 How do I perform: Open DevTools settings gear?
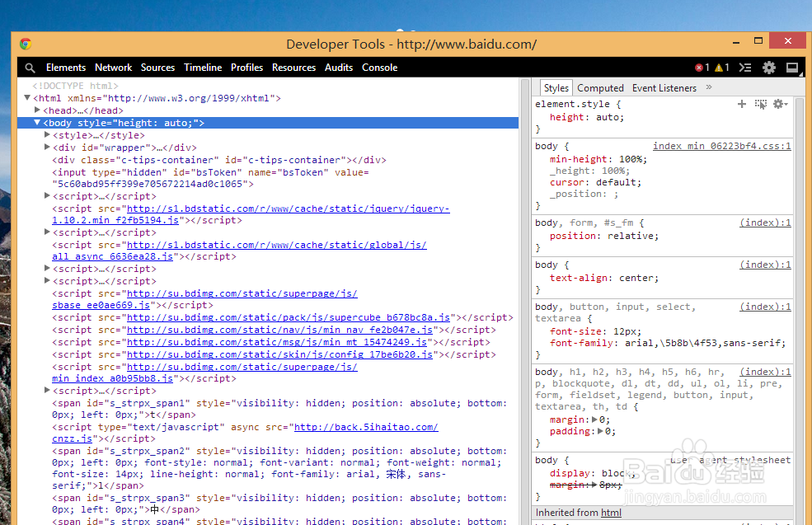pos(769,68)
